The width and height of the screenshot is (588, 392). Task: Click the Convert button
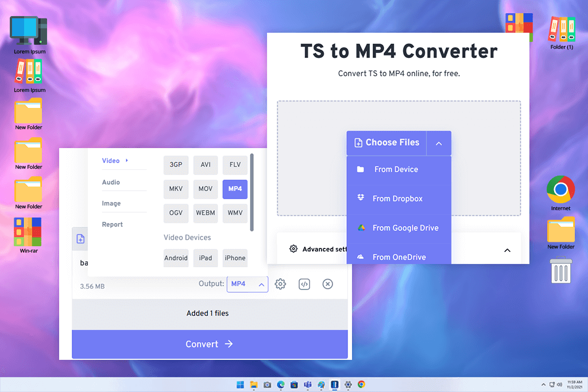[210, 344]
